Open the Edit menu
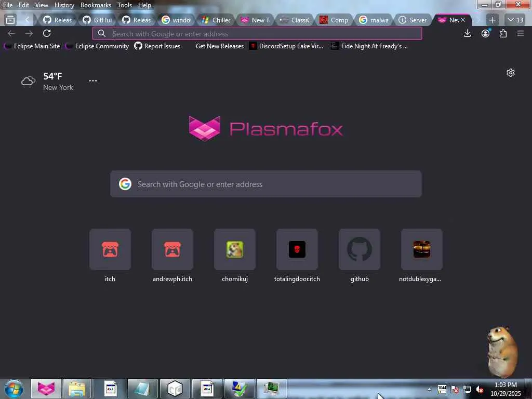The height and width of the screenshot is (399, 532). pyautogui.click(x=23, y=5)
